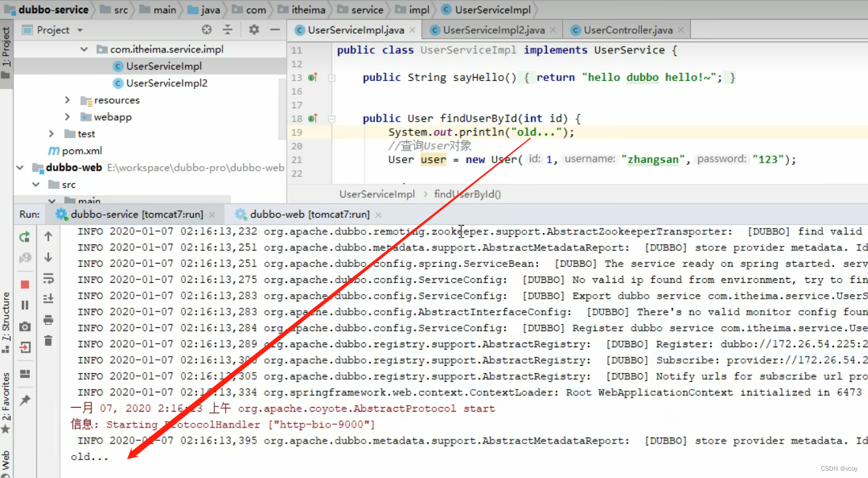The image size is (868, 478).
Task: Pause the program output
Action: [x=25, y=305]
